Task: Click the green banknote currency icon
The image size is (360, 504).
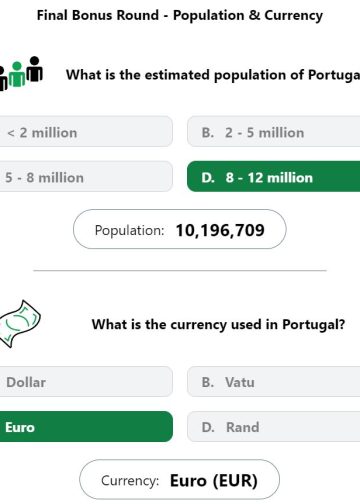Action: [19, 324]
